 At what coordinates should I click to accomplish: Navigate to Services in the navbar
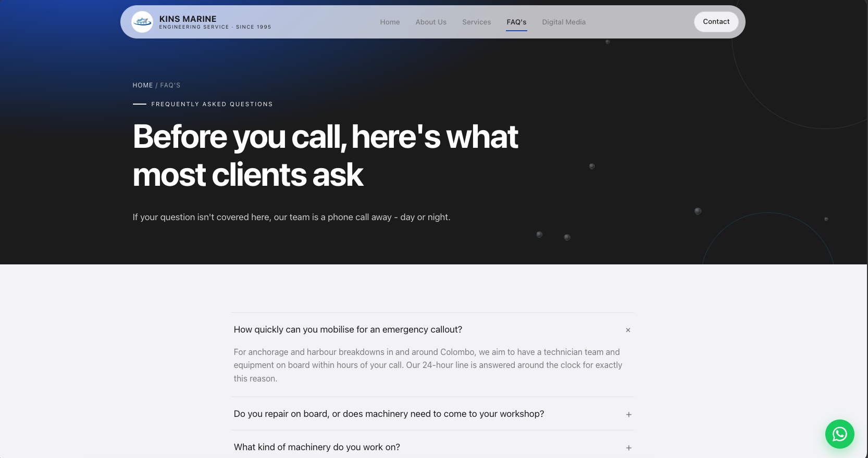pyautogui.click(x=477, y=22)
